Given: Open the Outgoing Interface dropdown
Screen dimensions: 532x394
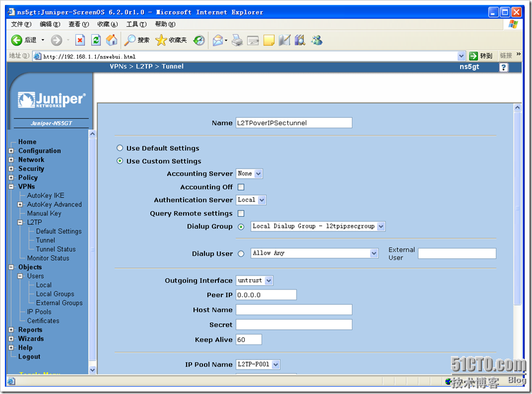Looking at the screenshot, I should (254, 280).
